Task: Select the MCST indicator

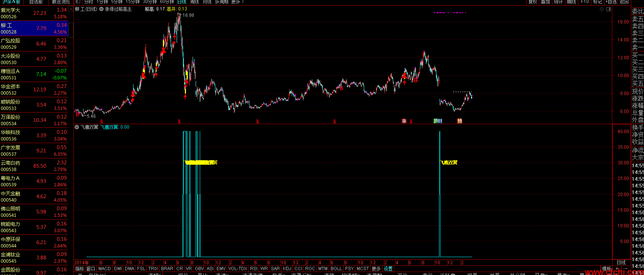Action: coord(363,269)
